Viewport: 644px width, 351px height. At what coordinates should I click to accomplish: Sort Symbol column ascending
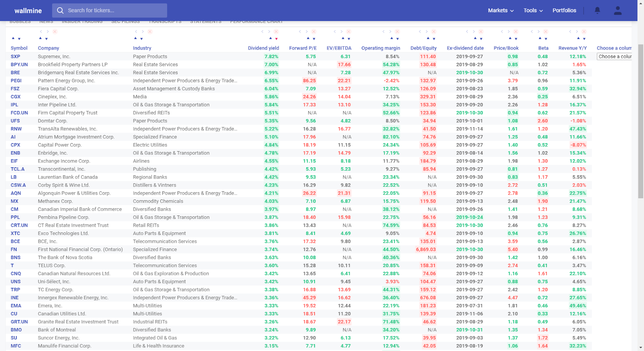[13, 38]
